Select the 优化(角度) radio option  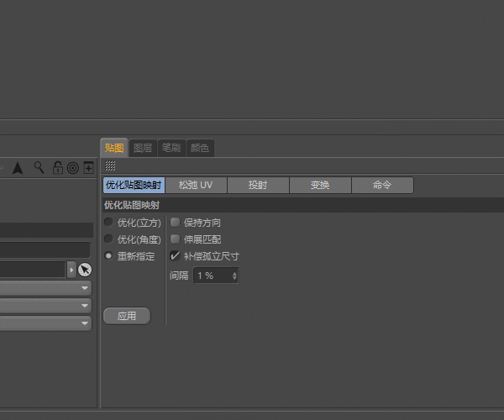coord(108,239)
